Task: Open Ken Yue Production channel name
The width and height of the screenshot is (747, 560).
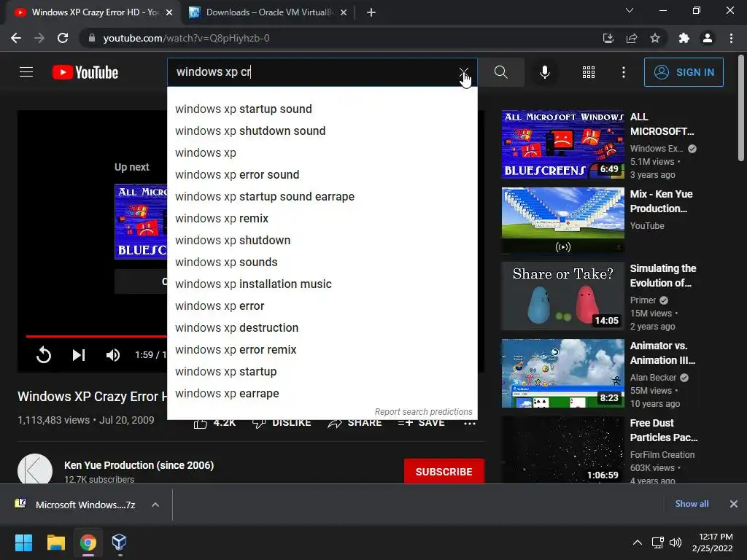Action: click(x=139, y=465)
